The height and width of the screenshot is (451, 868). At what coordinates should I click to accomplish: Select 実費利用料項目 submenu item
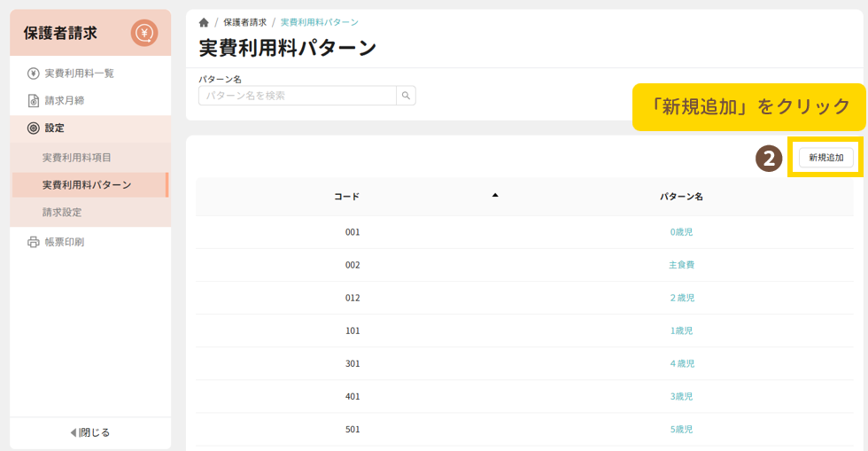click(77, 158)
